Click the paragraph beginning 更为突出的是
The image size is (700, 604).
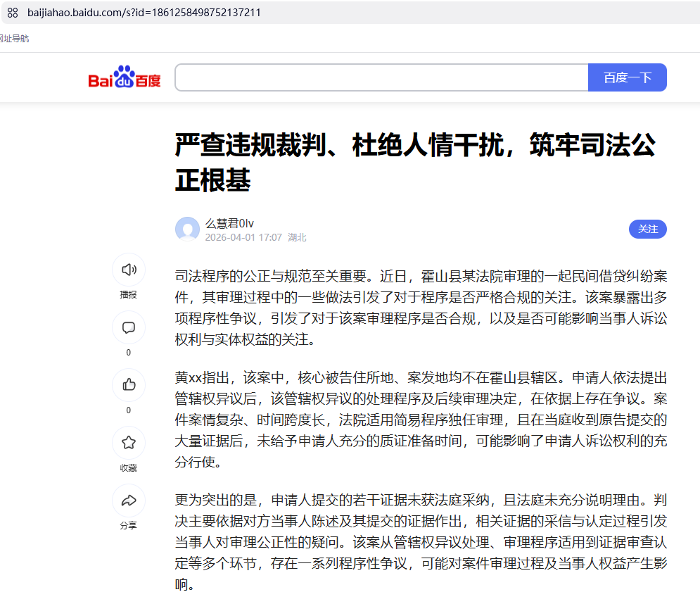[x=421, y=542]
